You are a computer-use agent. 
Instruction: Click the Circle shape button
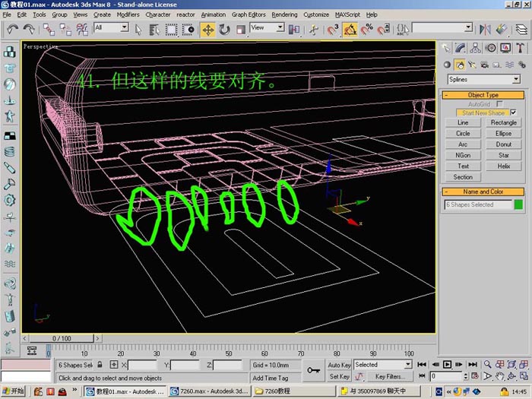(x=463, y=133)
